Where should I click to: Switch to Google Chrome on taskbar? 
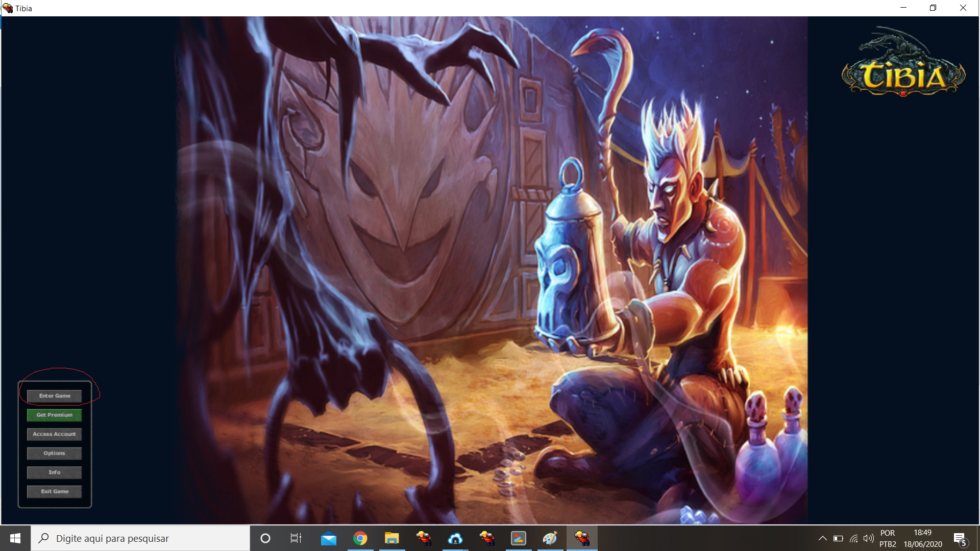click(360, 538)
